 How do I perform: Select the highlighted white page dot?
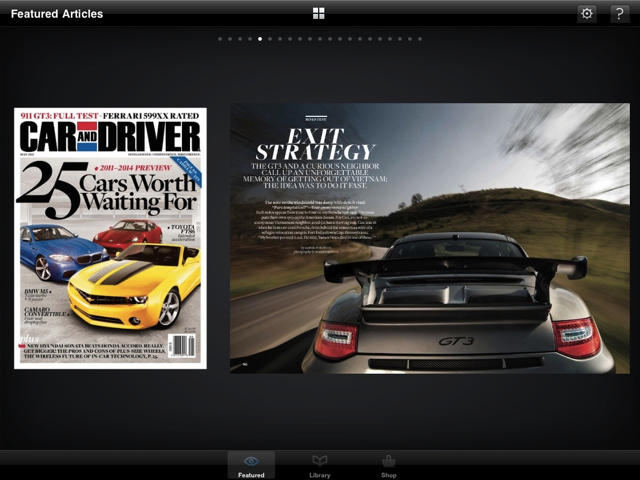pos(260,39)
